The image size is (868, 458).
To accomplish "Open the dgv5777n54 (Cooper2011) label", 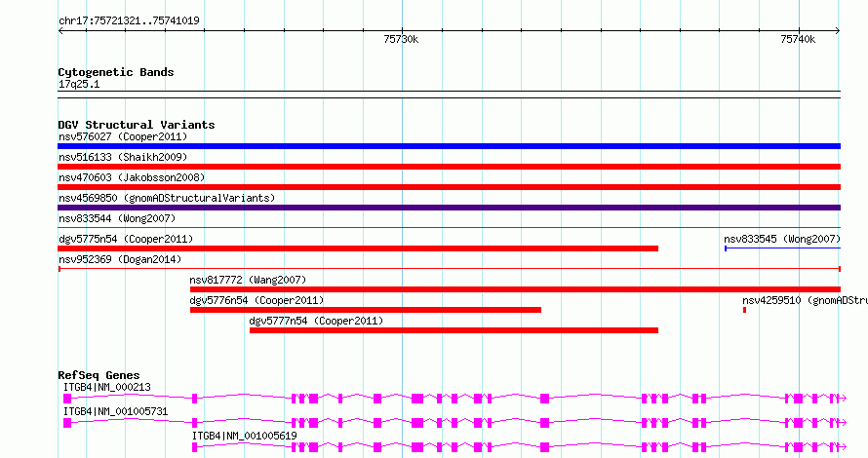I will click(316, 321).
